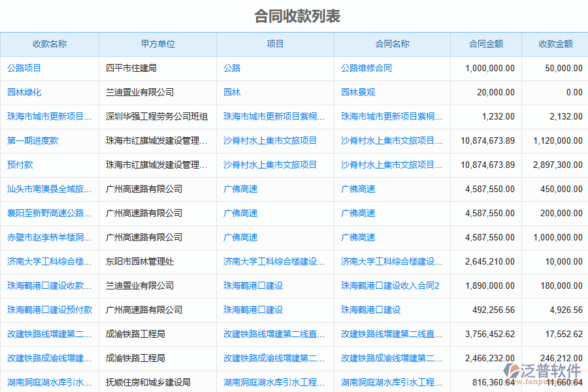This screenshot has height=392, width=588.
Task: Select the 珠海鹤港口建设预付款 link
Action: [50, 310]
